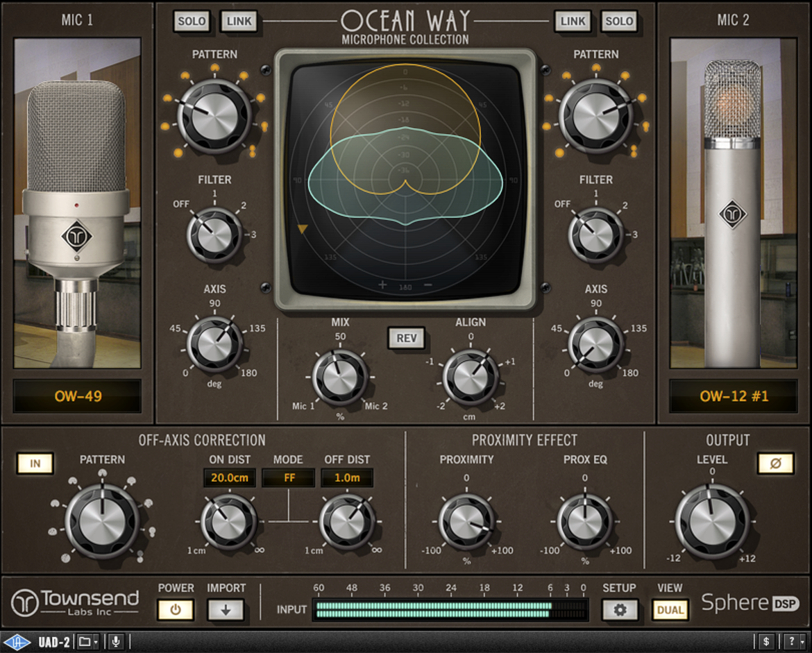812x653 pixels.
Task: Click the polar display minus zoom icon
Action: coord(428,285)
